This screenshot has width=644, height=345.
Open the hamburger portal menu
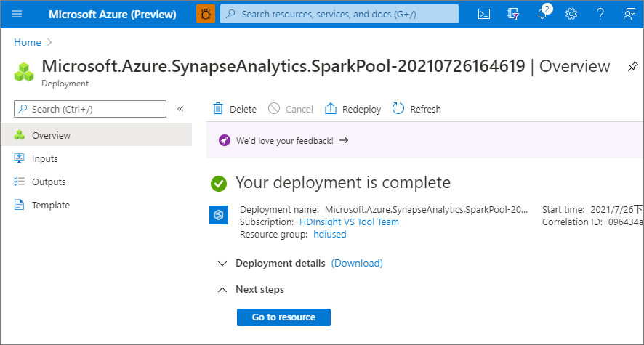click(x=17, y=14)
